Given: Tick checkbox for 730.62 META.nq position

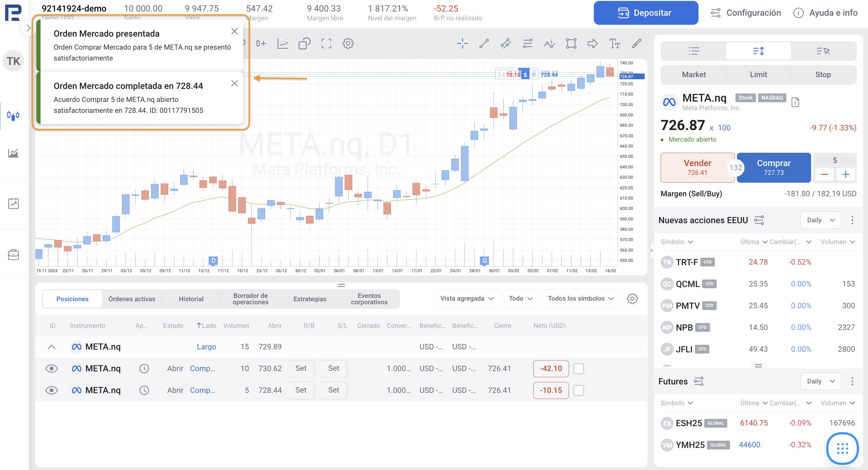Looking at the screenshot, I should (579, 369).
